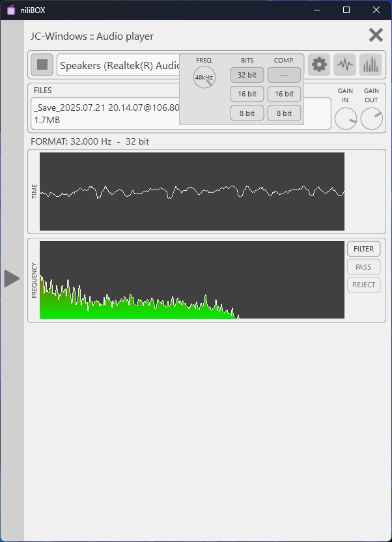Screen dimensions: 392x542
Task: Toggle the waveform time view icon
Action: click(344, 64)
